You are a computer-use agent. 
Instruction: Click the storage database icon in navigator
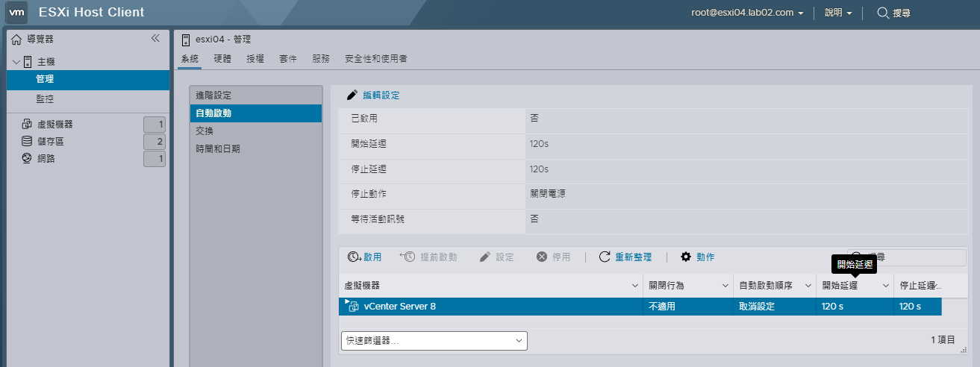(27, 141)
